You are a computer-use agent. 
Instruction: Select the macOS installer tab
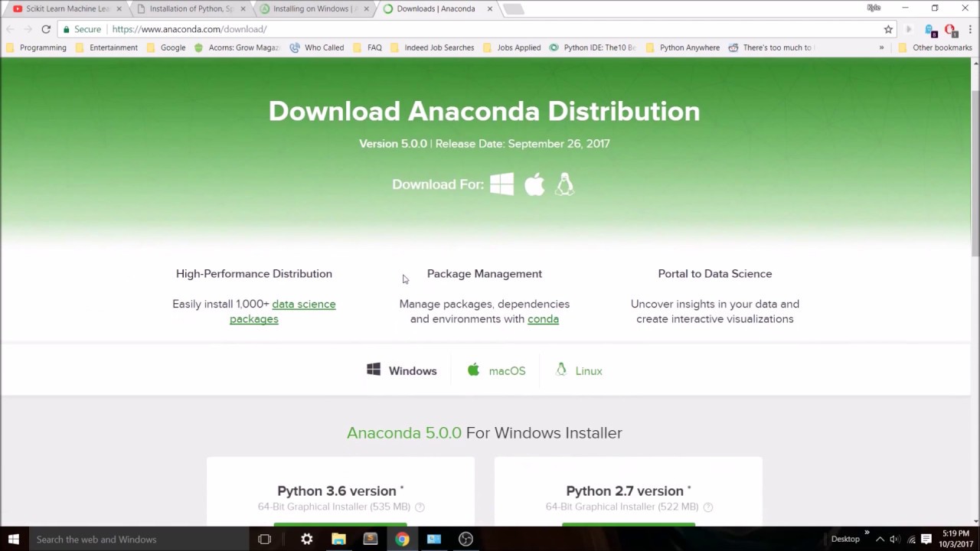click(x=496, y=370)
